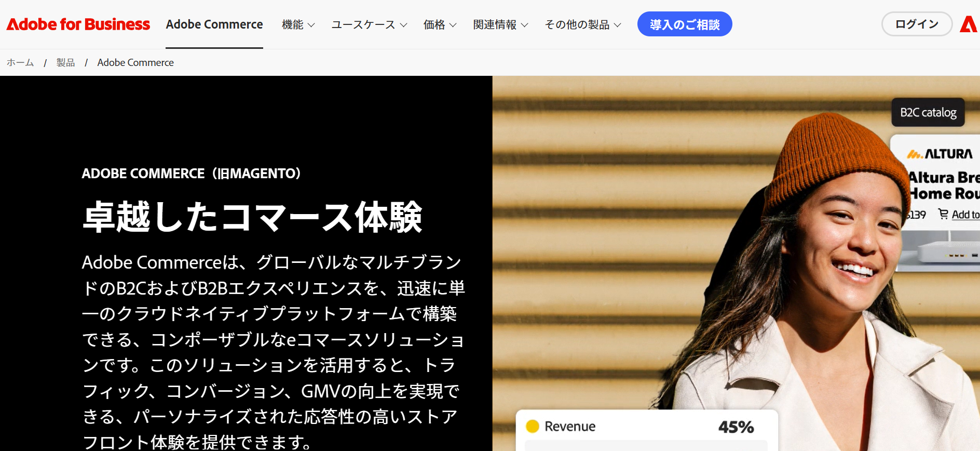980x451 pixels.
Task: Expand the 機能 dropdown menu
Action: point(298,24)
